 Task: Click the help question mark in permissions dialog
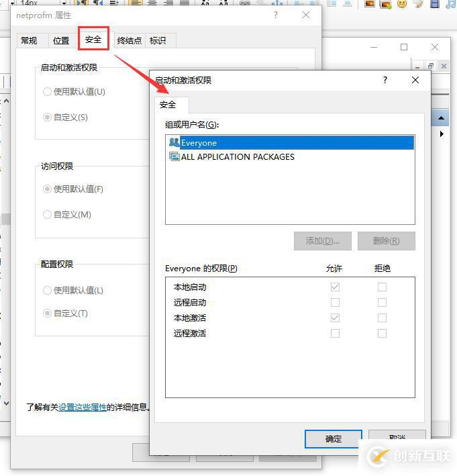pyautogui.click(x=385, y=80)
